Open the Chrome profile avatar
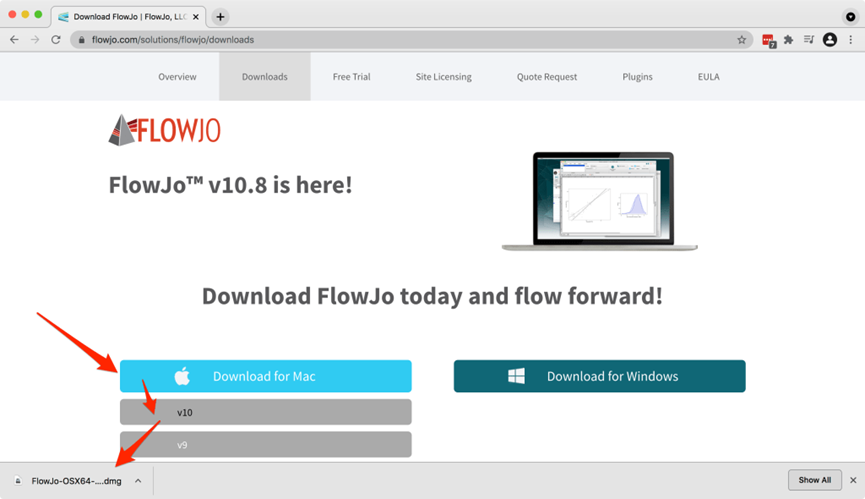The image size is (865, 499). (830, 40)
